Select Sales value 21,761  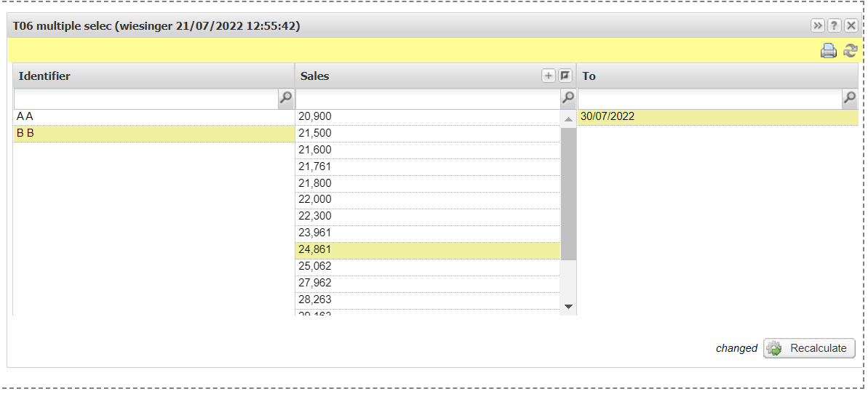(428, 166)
